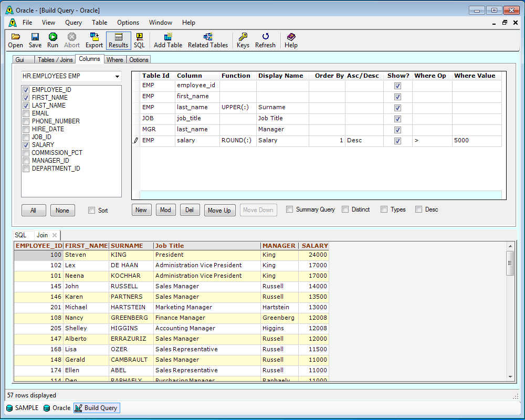Open Help from the toolbar
The width and height of the screenshot is (525, 420).
(291, 40)
